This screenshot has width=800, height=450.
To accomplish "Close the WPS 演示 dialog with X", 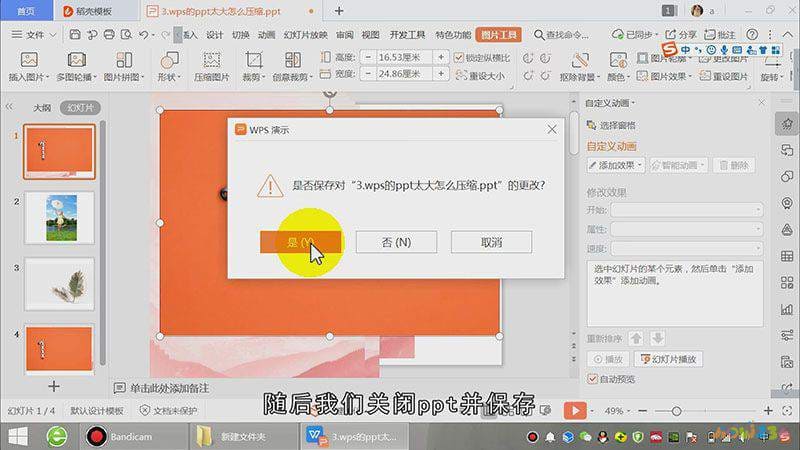I will click(552, 130).
